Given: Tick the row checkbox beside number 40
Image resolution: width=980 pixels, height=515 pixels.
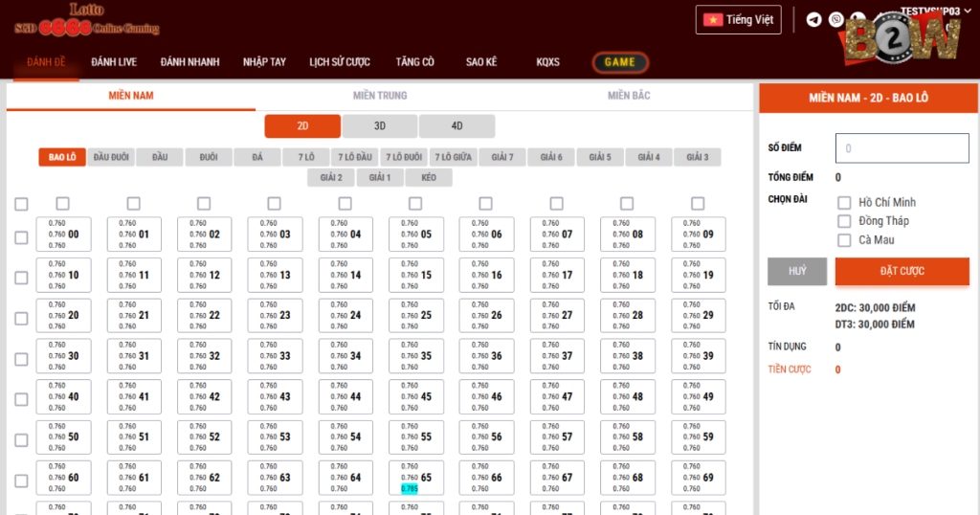Looking at the screenshot, I should click(x=21, y=399).
